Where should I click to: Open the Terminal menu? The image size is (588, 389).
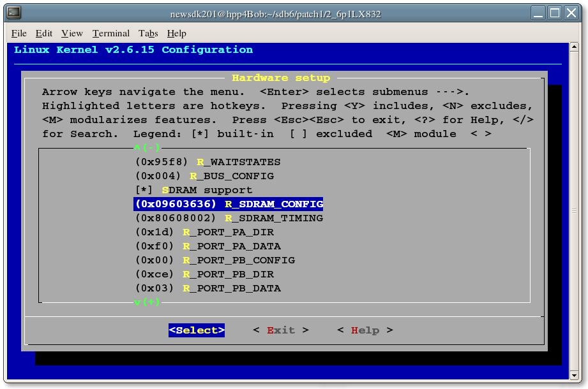pyautogui.click(x=111, y=33)
